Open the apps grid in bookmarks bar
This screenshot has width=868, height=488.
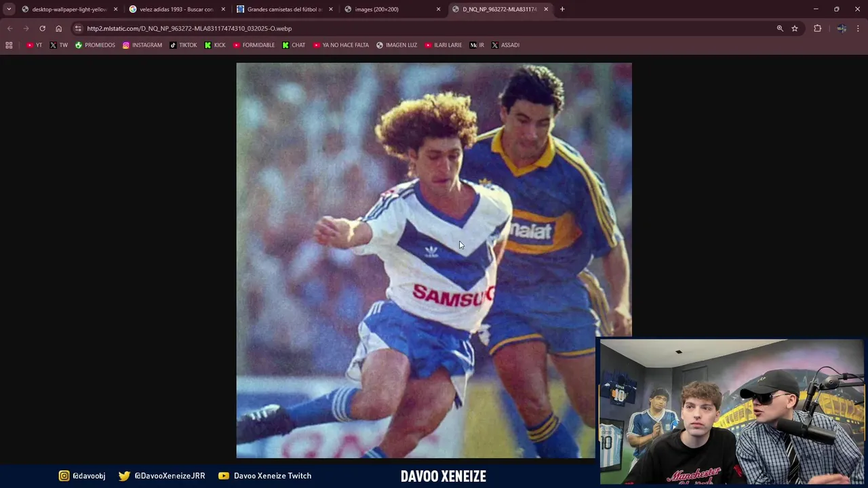9,45
